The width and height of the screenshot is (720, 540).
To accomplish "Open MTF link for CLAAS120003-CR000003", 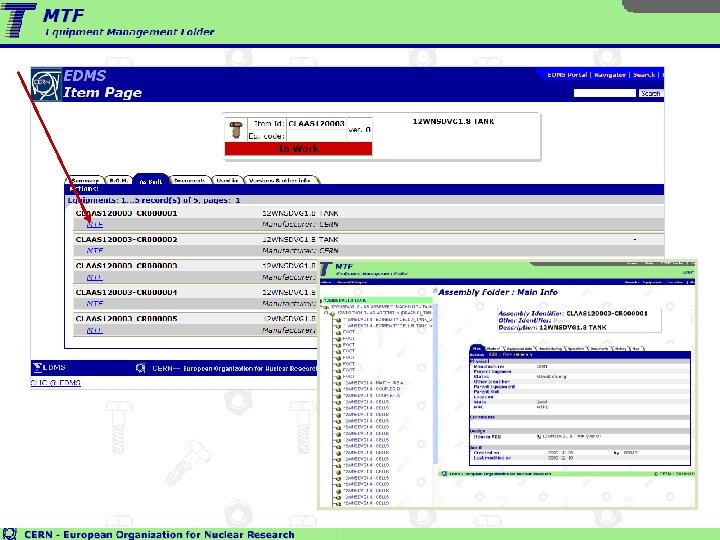I will pyautogui.click(x=95, y=277).
